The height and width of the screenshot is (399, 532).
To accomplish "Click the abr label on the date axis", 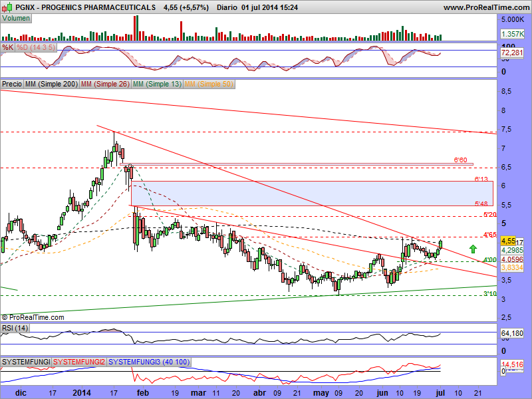I will coord(259,393).
